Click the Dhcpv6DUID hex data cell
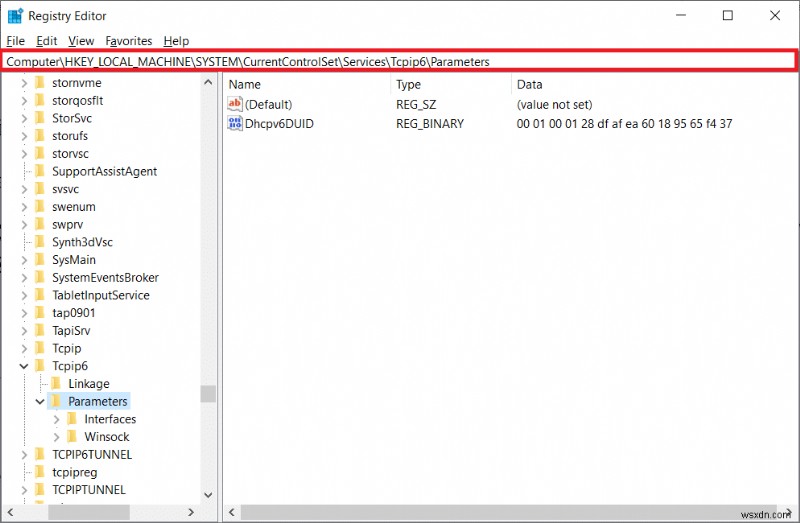 tap(624, 123)
